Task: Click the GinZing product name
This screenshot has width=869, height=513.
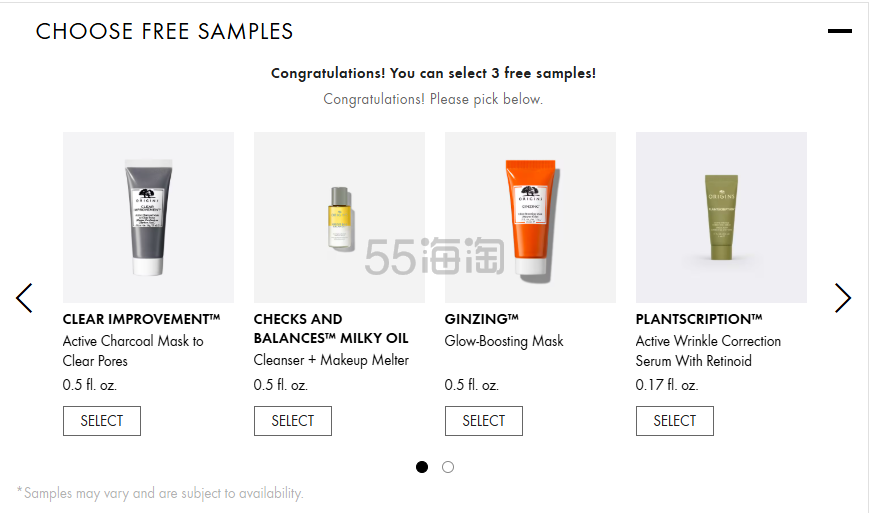Action: (x=482, y=319)
